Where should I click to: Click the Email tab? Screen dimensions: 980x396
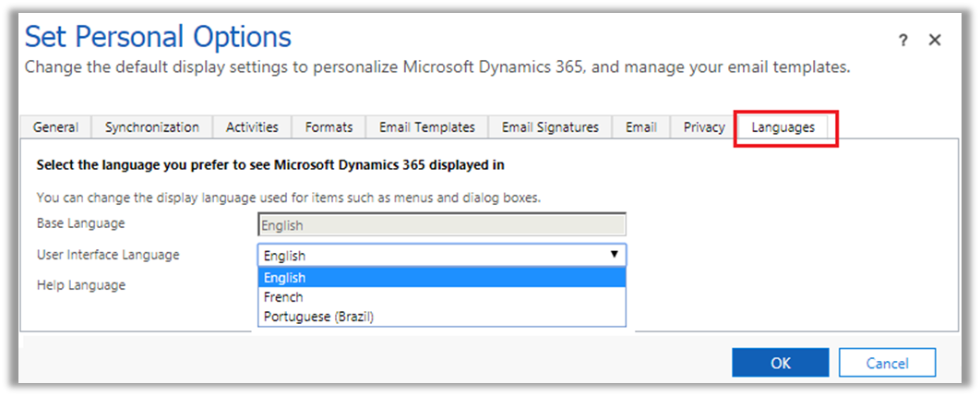click(x=640, y=127)
